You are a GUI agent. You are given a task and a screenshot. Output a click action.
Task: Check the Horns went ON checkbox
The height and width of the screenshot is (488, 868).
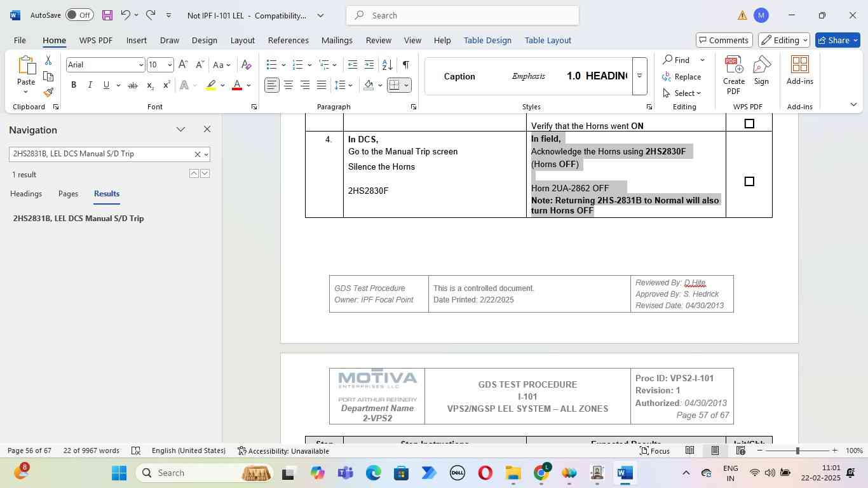pyautogui.click(x=749, y=124)
